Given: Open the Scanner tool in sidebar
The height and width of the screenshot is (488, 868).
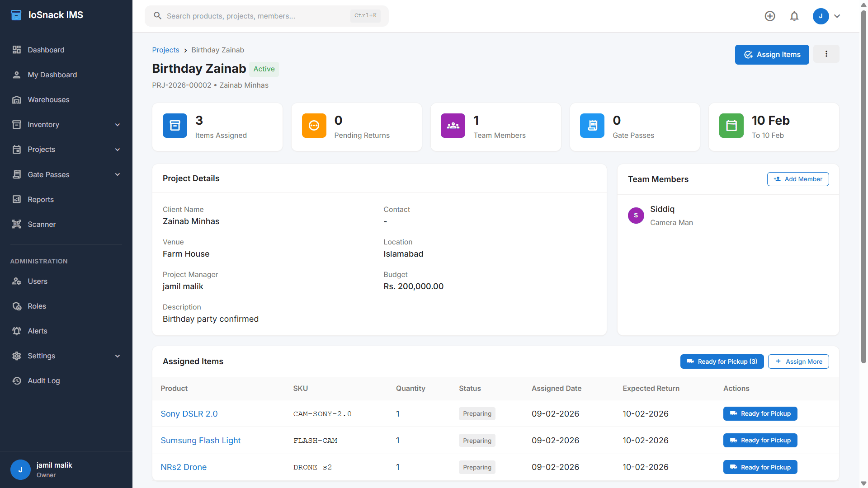Looking at the screenshot, I should [x=41, y=224].
